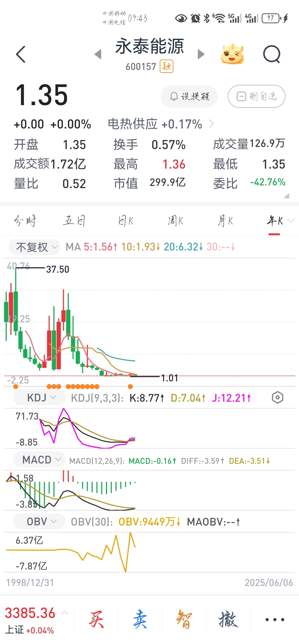Open the 不复权 adjustment dropdown
Viewport: 299px width, 644px height.
point(34,247)
